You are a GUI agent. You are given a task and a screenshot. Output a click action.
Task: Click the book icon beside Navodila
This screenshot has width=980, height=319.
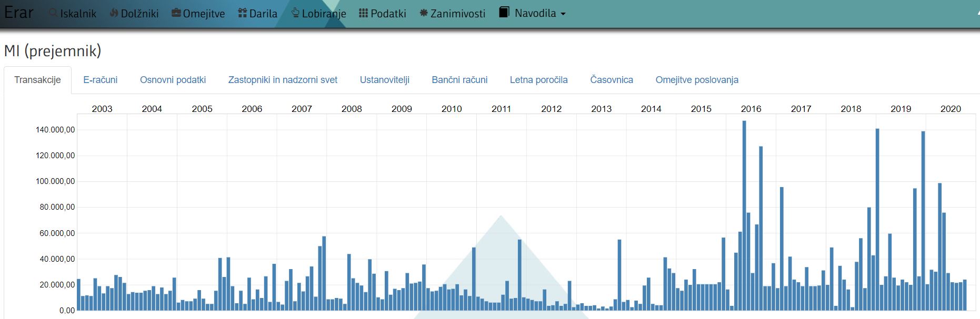(504, 12)
